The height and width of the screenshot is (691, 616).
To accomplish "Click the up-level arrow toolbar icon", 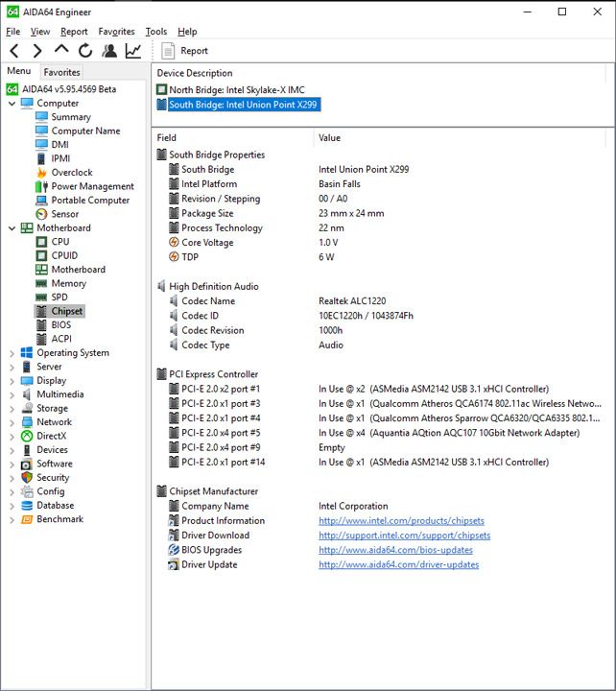I will pyautogui.click(x=61, y=49).
